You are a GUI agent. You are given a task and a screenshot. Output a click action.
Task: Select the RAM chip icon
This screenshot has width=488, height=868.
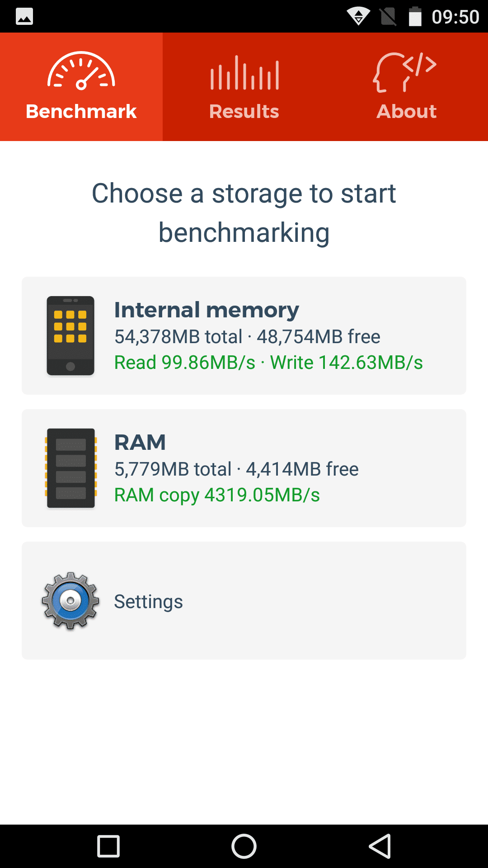click(x=70, y=468)
